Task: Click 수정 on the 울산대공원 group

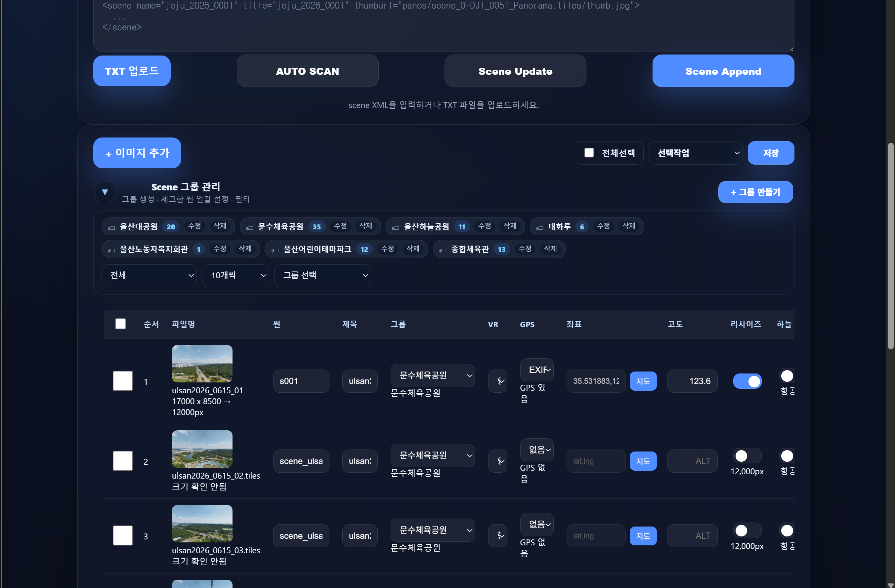Action: [x=195, y=226]
